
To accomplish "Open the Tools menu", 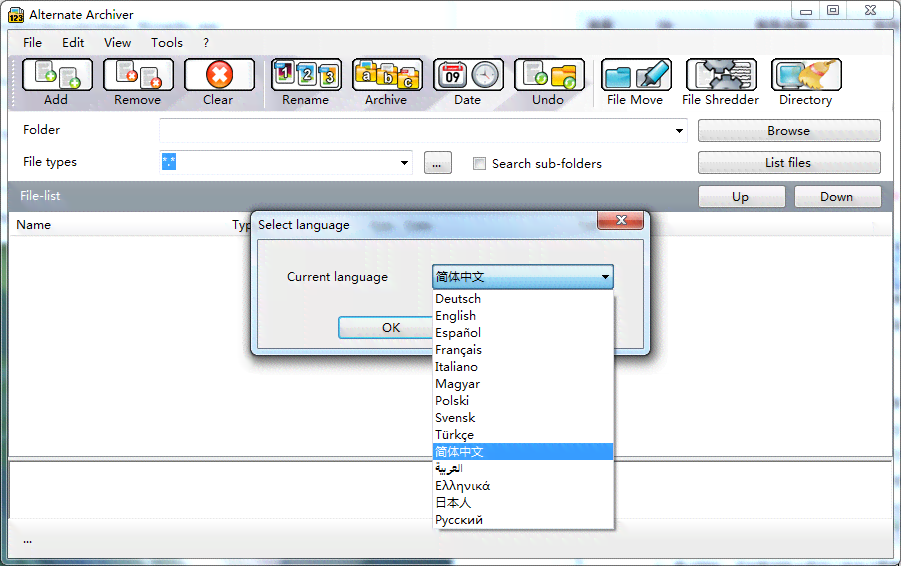I will point(167,43).
